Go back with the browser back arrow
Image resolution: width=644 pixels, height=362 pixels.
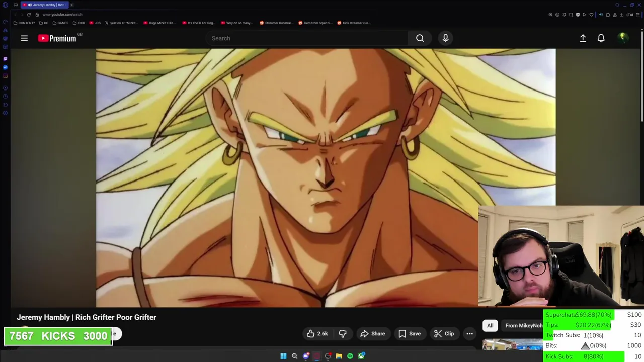pos(15,15)
